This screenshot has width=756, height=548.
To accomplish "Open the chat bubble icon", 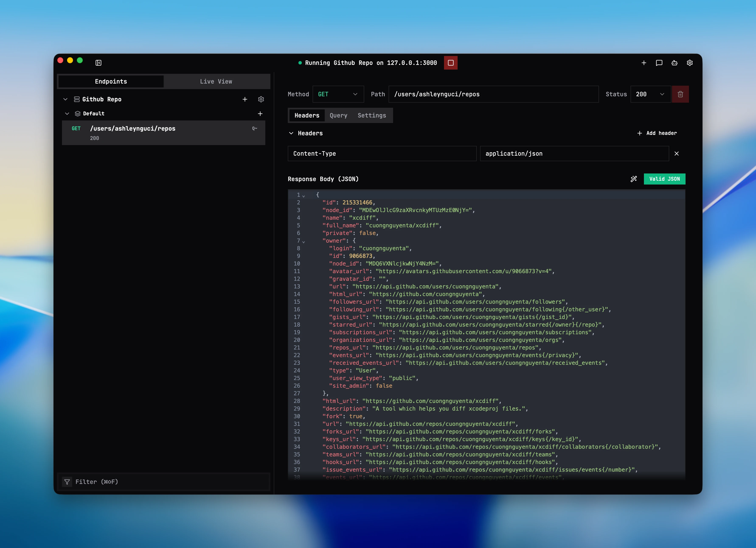I will click(x=659, y=63).
